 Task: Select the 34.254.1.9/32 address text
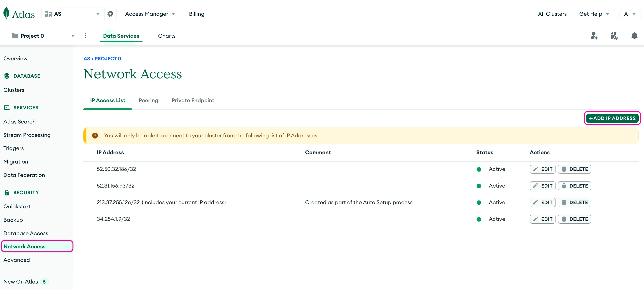pos(113,219)
